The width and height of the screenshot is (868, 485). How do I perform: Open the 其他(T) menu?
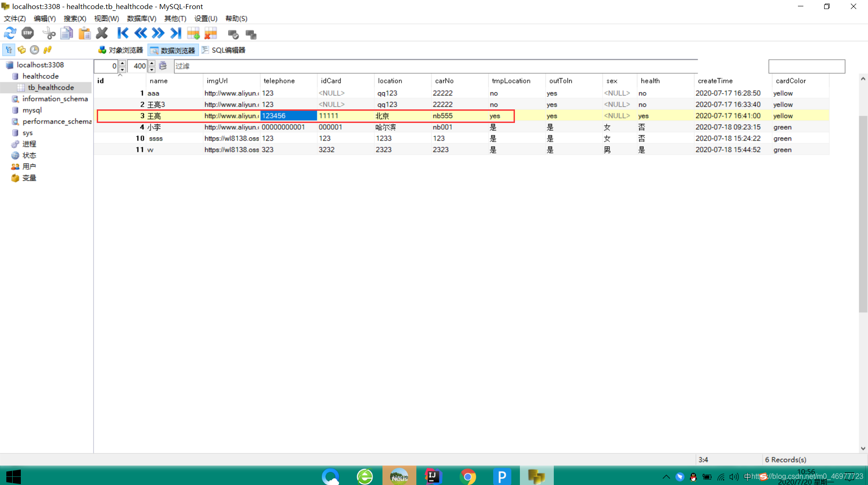(x=175, y=19)
